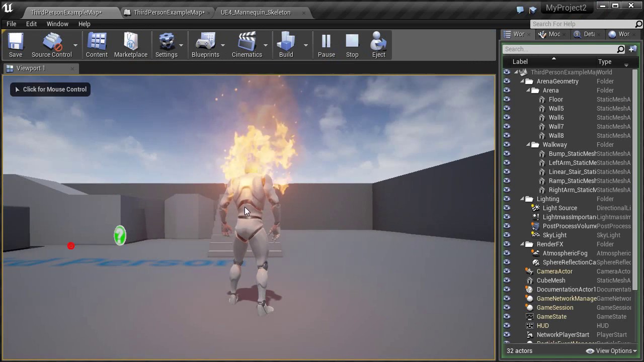The height and width of the screenshot is (362, 644).
Task: Open the View Options dropdown
Action: point(611,351)
